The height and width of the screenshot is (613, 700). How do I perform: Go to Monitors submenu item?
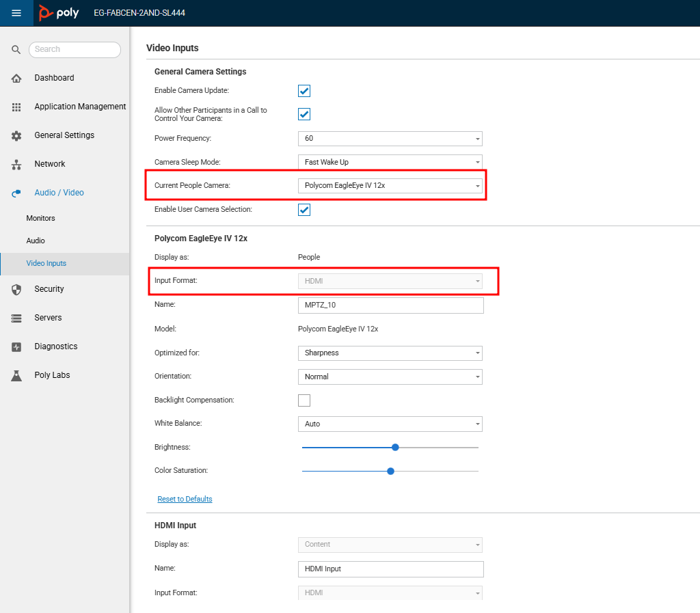[40, 218]
